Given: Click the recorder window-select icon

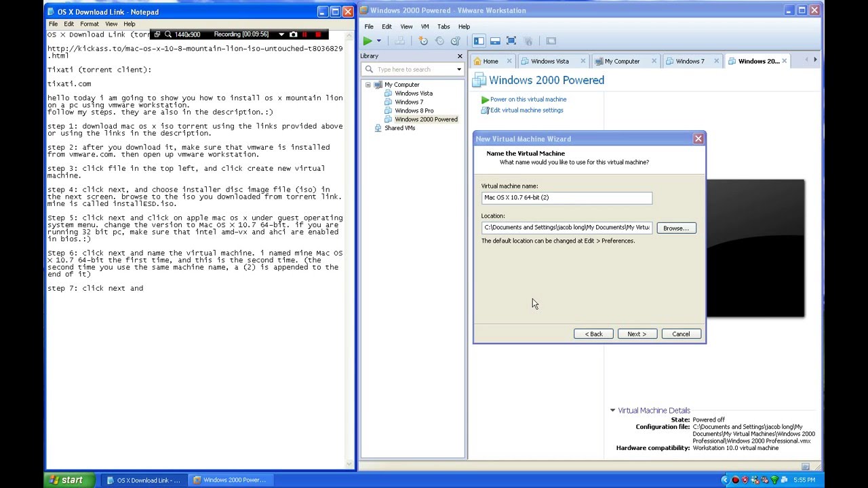Looking at the screenshot, I should (157, 35).
